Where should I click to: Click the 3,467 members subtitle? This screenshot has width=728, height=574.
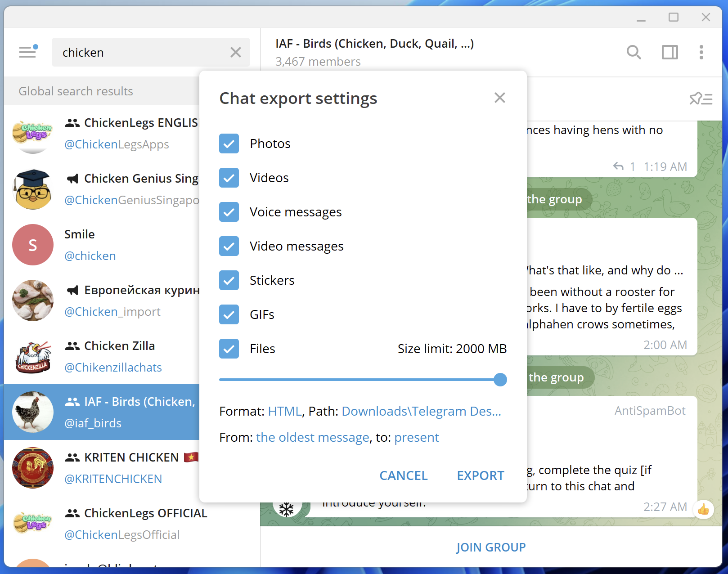[318, 62]
